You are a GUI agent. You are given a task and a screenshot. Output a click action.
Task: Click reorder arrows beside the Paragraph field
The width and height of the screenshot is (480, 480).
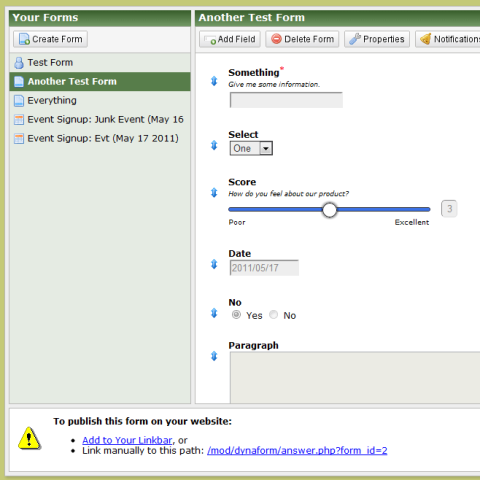click(214, 356)
